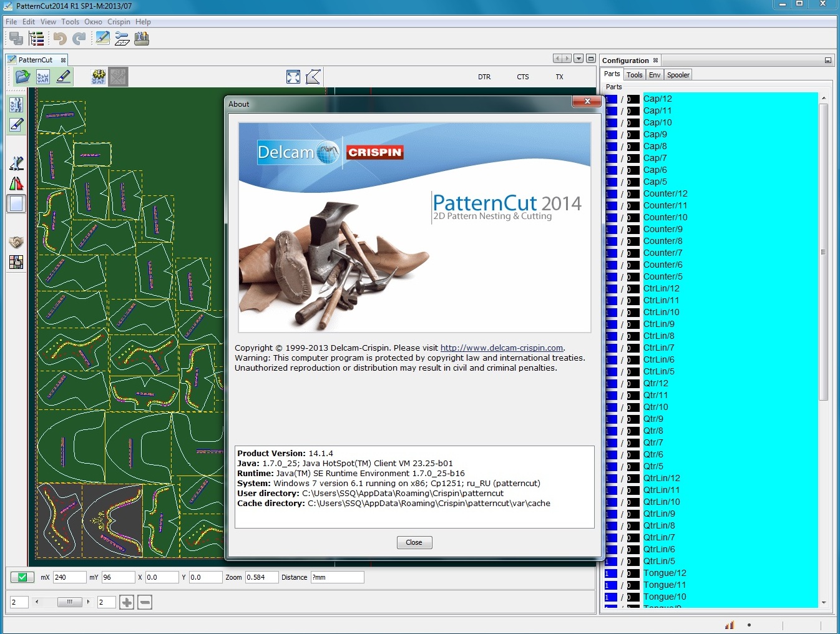Open the Tools menu
The height and width of the screenshot is (634, 840).
coord(70,22)
